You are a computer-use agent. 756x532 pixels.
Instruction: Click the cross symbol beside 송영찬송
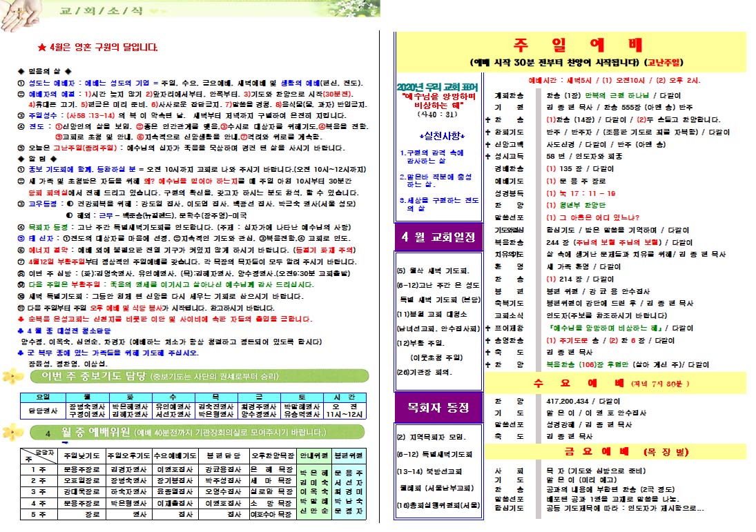[x=487, y=339]
